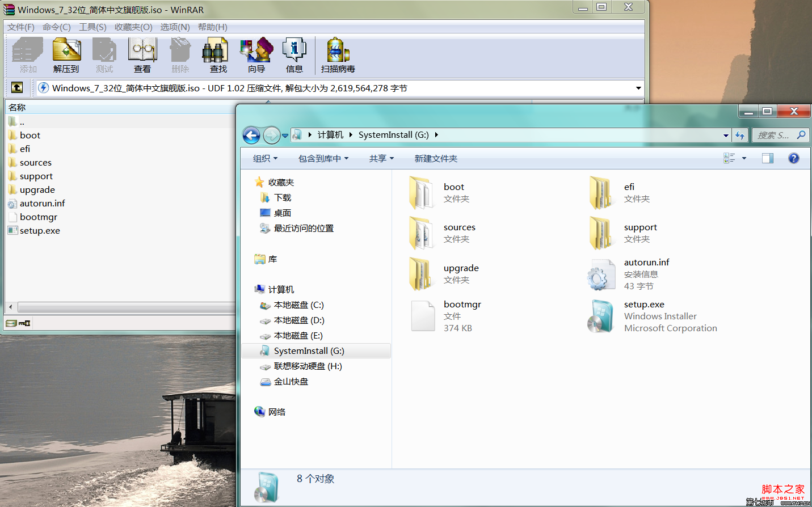
Task: Click the up-one-level folder icon in WinRAR
Action: tap(16, 88)
